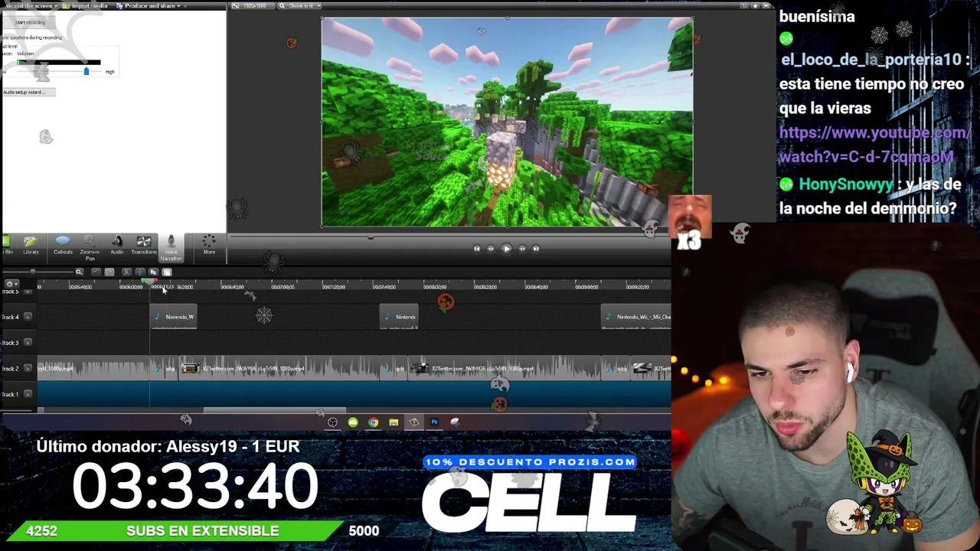Screen dimensions: 980x551
Task: Open the Produce and share dropdown
Action: tap(148, 6)
